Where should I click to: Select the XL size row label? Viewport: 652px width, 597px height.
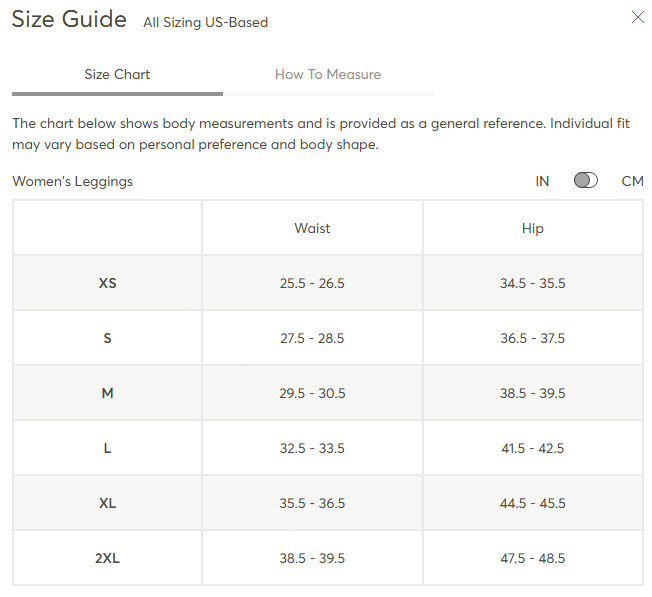click(107, 503)
